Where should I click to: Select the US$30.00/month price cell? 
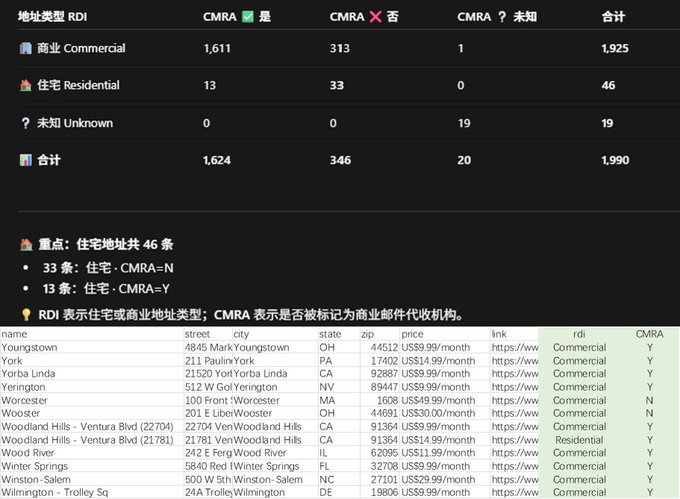pyautogui.click(x=445, y=414)
